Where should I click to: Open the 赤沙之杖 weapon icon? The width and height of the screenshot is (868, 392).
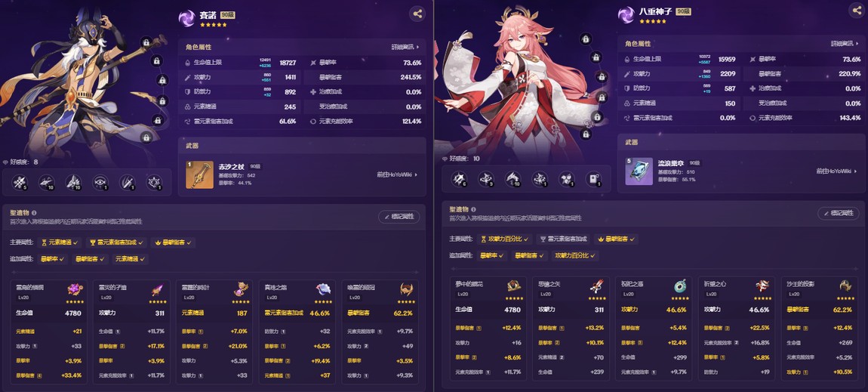[x=199, y=175]
